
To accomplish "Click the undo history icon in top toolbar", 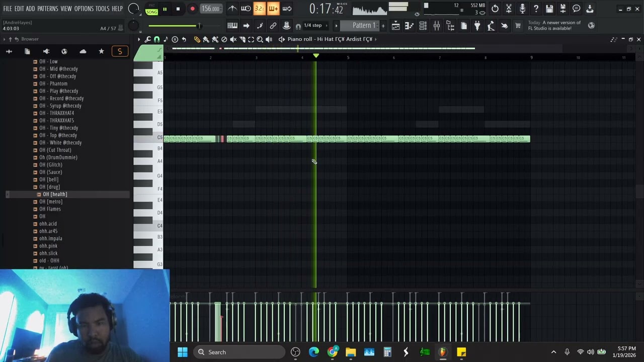I will (495, 9).
